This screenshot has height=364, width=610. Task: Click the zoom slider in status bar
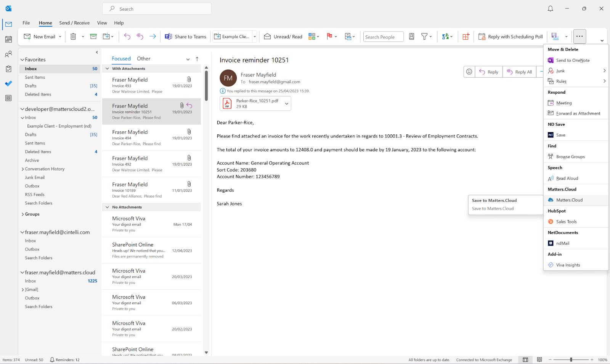point(571,359)
